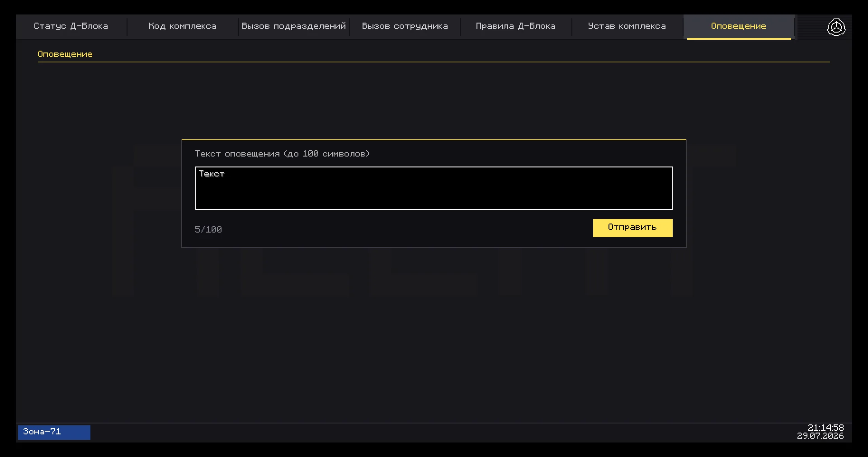Click the 29.07.2026 date
This screenshot has width=868, height=457.
click(820, 436)
